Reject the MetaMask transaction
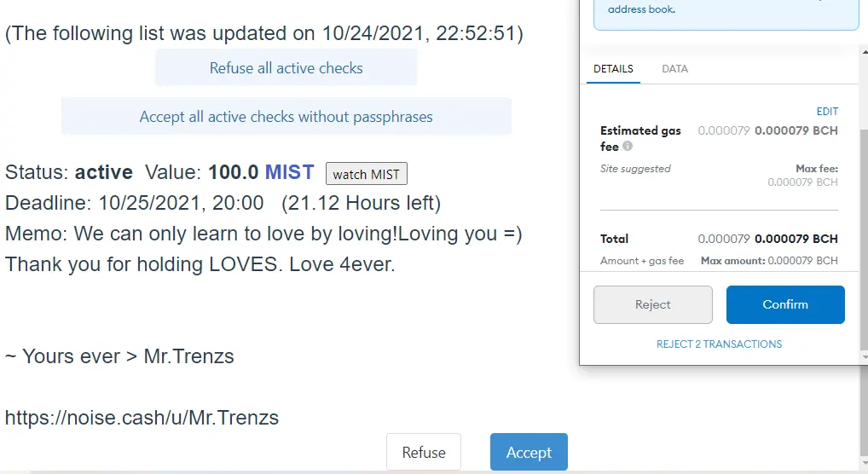Screen dimensions: 868x474 (x=652, y=304)
